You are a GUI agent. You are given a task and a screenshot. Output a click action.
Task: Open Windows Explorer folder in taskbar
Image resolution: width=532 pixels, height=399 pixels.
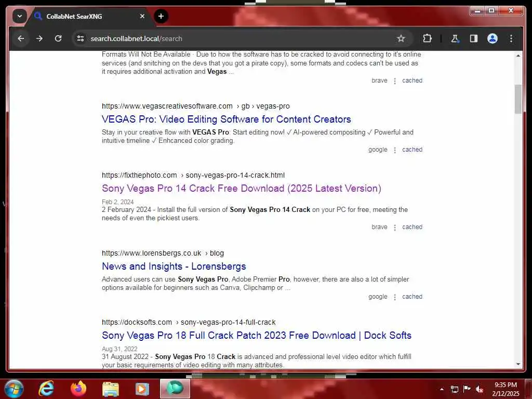pyautogui.click(x=111, y=389)
